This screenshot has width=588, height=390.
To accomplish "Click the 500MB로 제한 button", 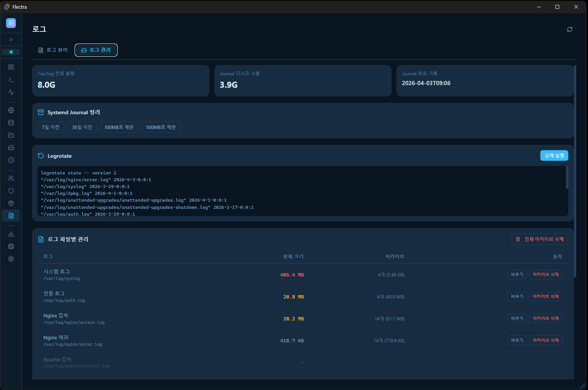I will (x=161, y=127).
